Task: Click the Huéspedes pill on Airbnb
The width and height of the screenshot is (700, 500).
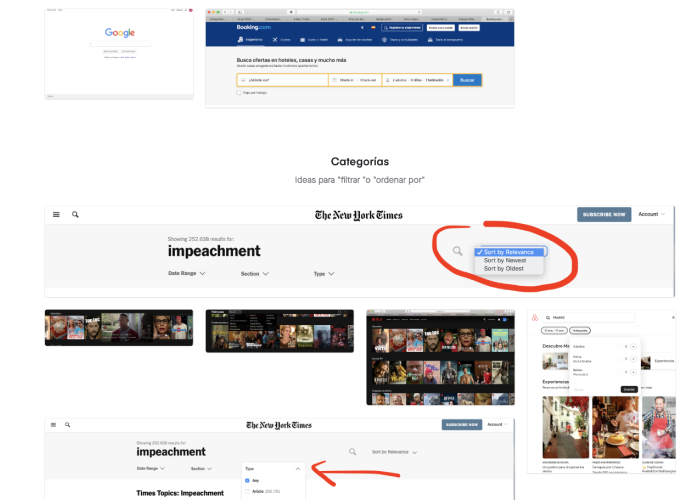Action: point(580,331)
